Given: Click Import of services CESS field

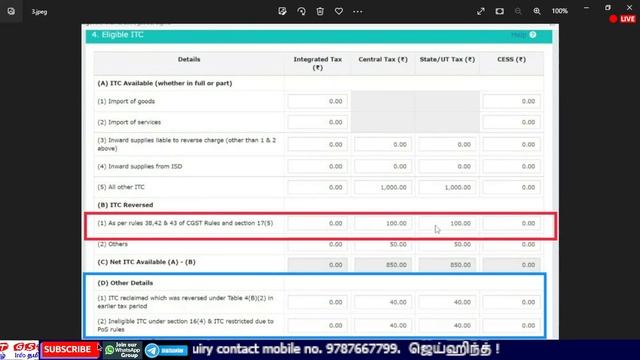Looking at the screenshot, I should pos(511,122).
